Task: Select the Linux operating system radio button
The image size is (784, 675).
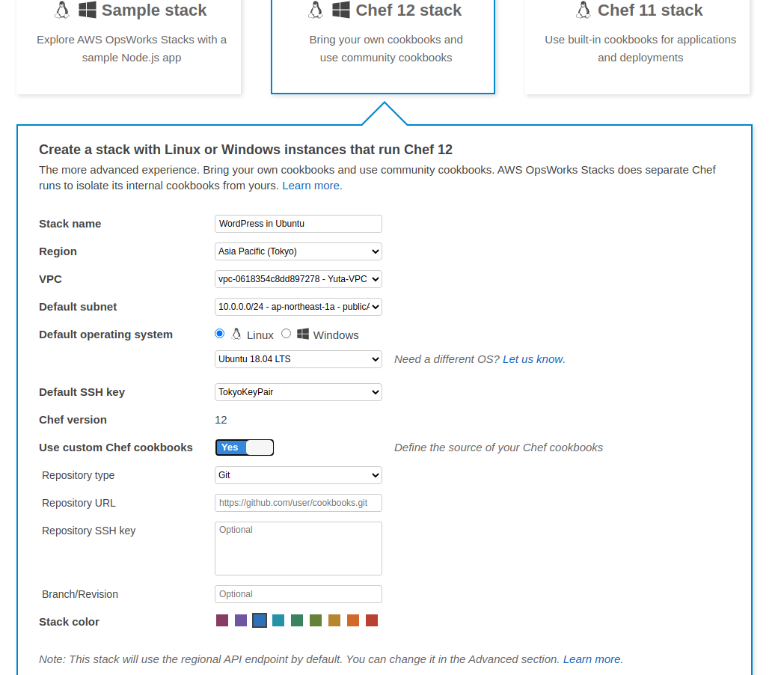Action: [219, 334]
